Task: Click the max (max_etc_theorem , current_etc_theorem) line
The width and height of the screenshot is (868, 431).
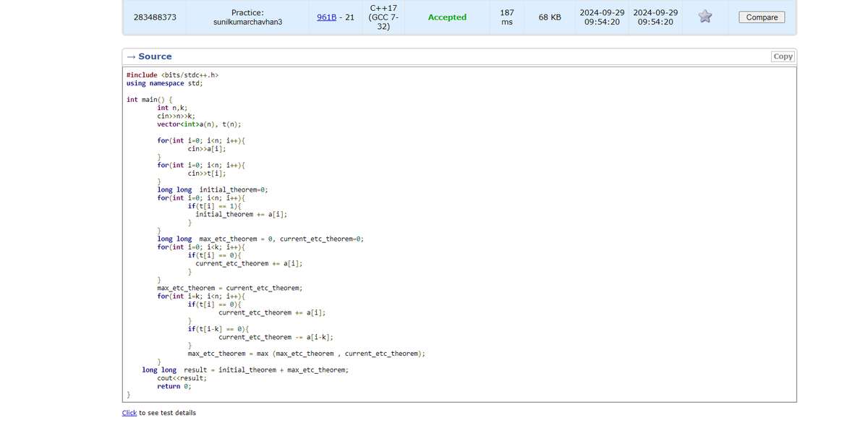Action: (306, 354)
